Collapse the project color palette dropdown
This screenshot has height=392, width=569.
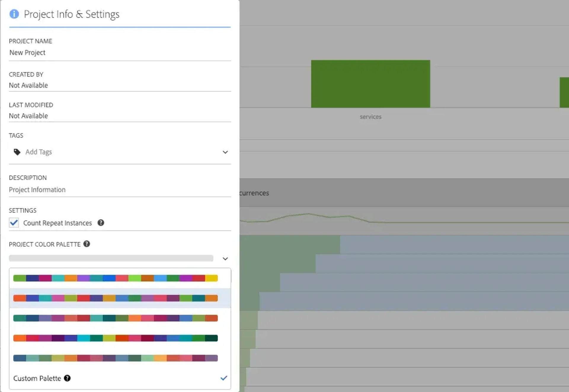(x=225, y=259)
